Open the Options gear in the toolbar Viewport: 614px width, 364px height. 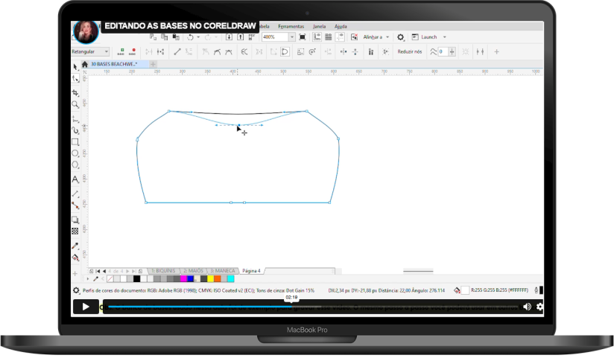tap(400, 36)
